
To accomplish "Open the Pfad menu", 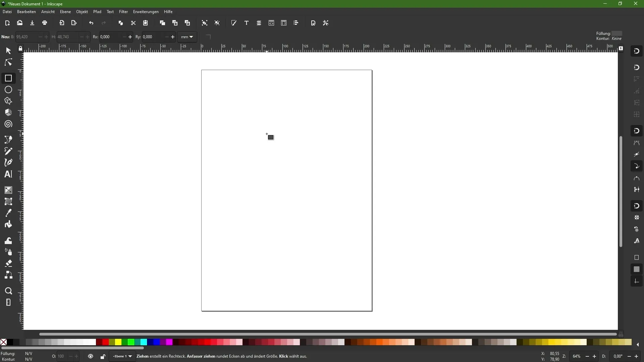I will coord(97,12).
